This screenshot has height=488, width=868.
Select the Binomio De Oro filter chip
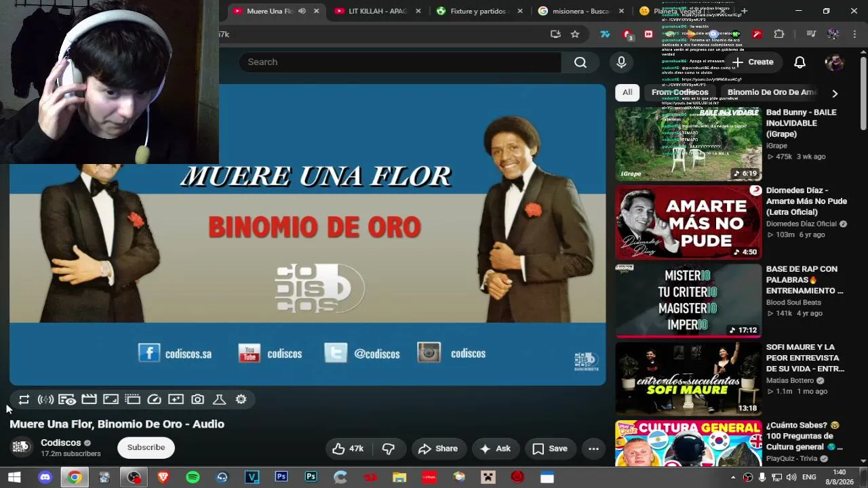coord(772,92)
